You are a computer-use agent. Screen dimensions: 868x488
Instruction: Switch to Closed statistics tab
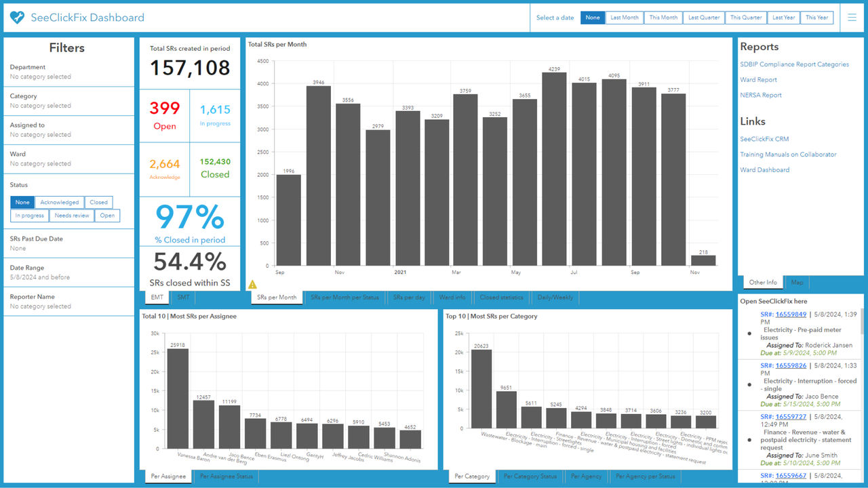[501, 297]
